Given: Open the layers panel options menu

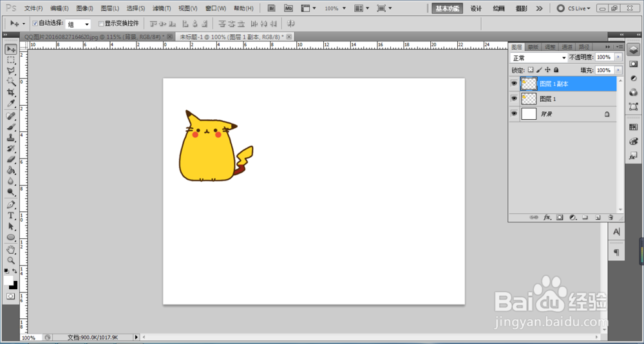Looking at the screenshot, I should (x=620, y=47).
